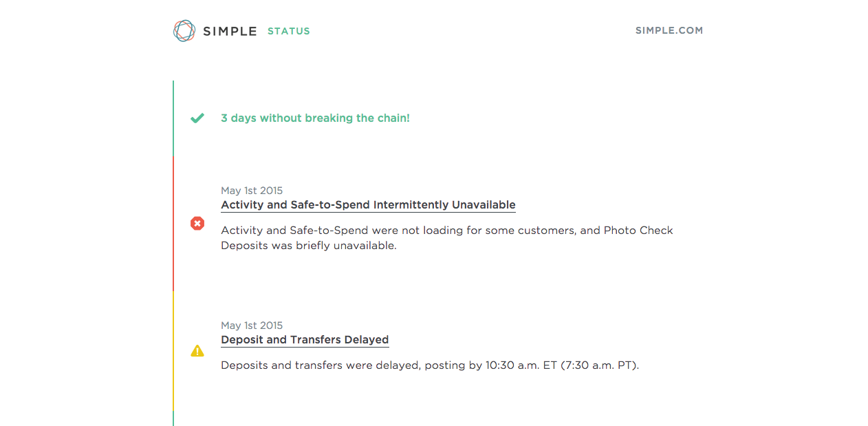
Task: Click the yellow timeline segment beside the warning
Action: click(173, 351)
